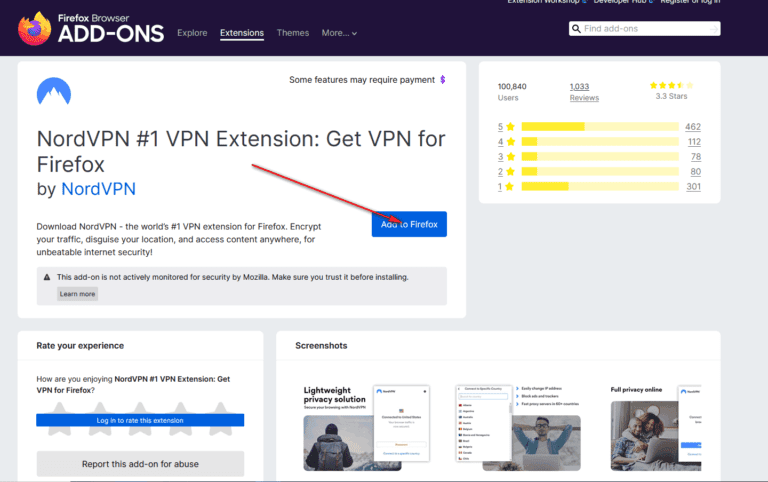Click the 1-star rating row star
The width and height of the screenshot is (768, 482).
(x=509, y=187)
